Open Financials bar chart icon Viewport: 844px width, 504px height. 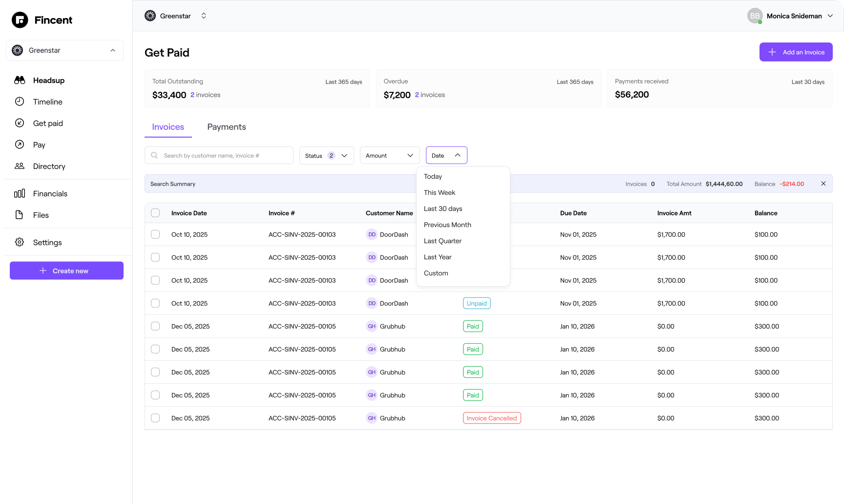click(20, 193)
